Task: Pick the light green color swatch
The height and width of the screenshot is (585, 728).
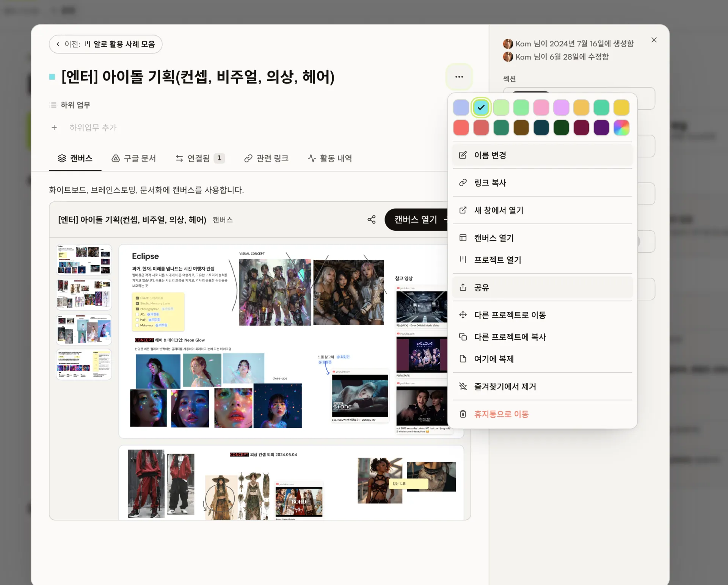Action: click(501, 107)
